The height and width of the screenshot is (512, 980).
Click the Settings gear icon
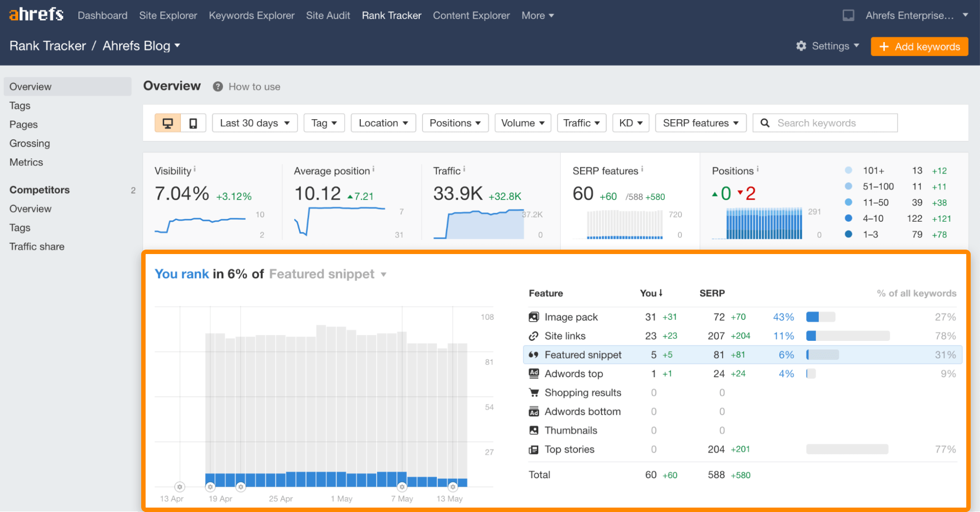point(801,46)
